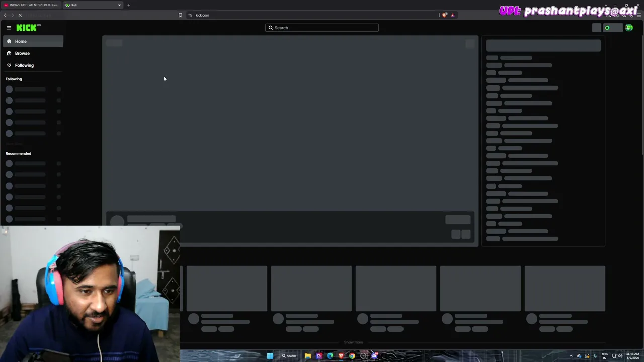Click the ENG IN language indicator
Screen dimensions: 644x362
[x=604, y=355]
